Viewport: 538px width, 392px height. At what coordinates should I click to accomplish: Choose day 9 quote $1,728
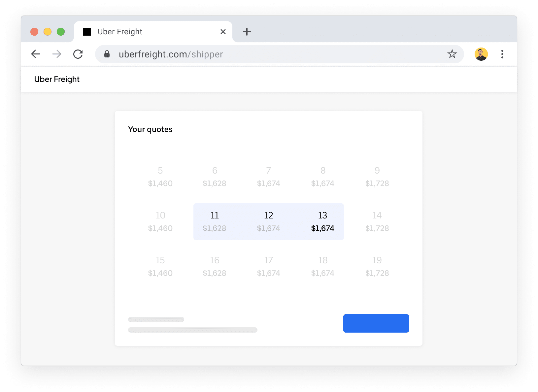pyautogui.click(x=377, y=177)
